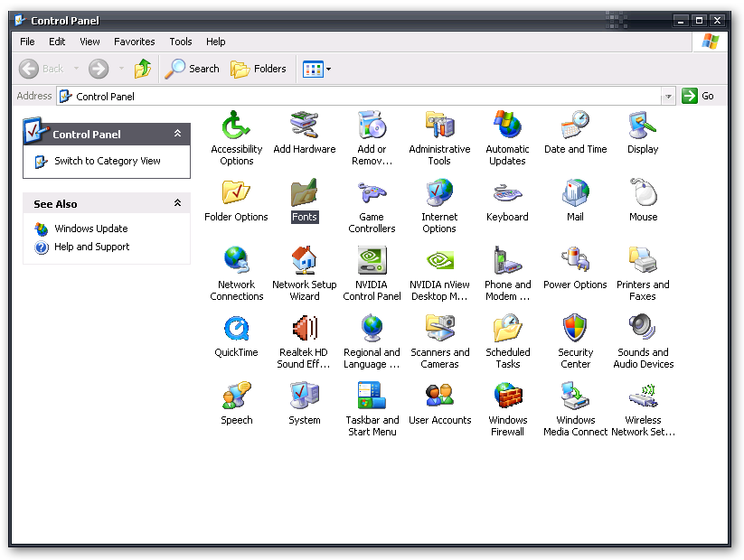Launch Network Setup Wizard icon
This screenshot has width=744, height=560.
(304, 261)
